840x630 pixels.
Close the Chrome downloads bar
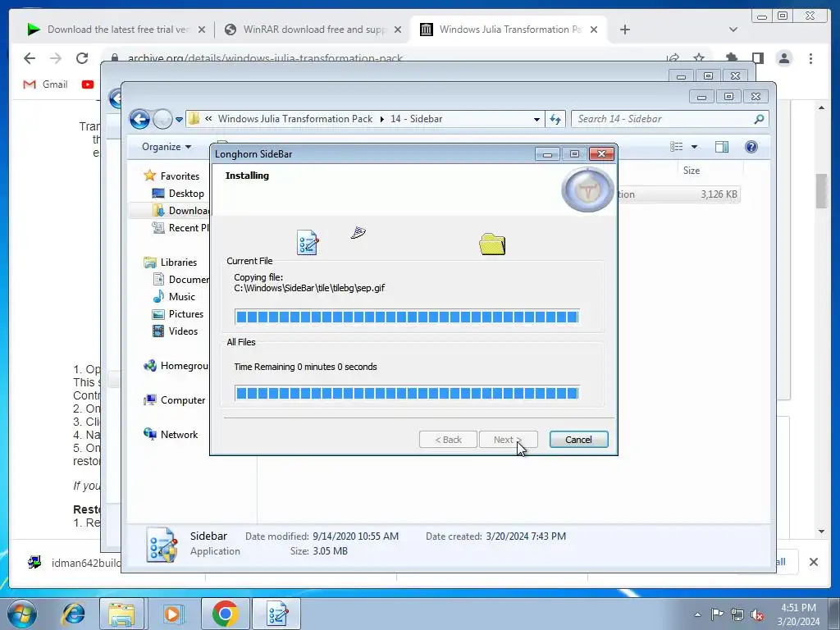813,562
